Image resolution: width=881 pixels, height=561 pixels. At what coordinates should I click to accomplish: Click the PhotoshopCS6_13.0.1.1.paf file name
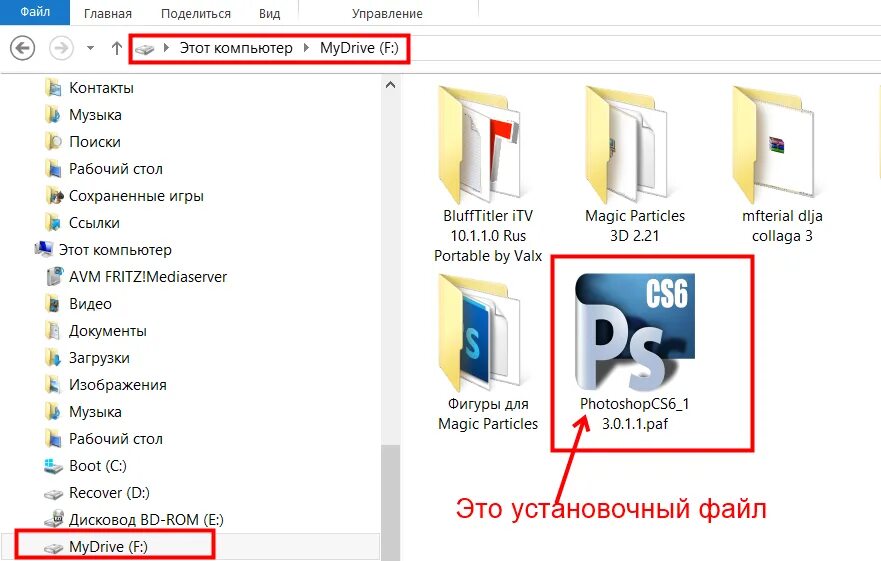pos(635,414)
